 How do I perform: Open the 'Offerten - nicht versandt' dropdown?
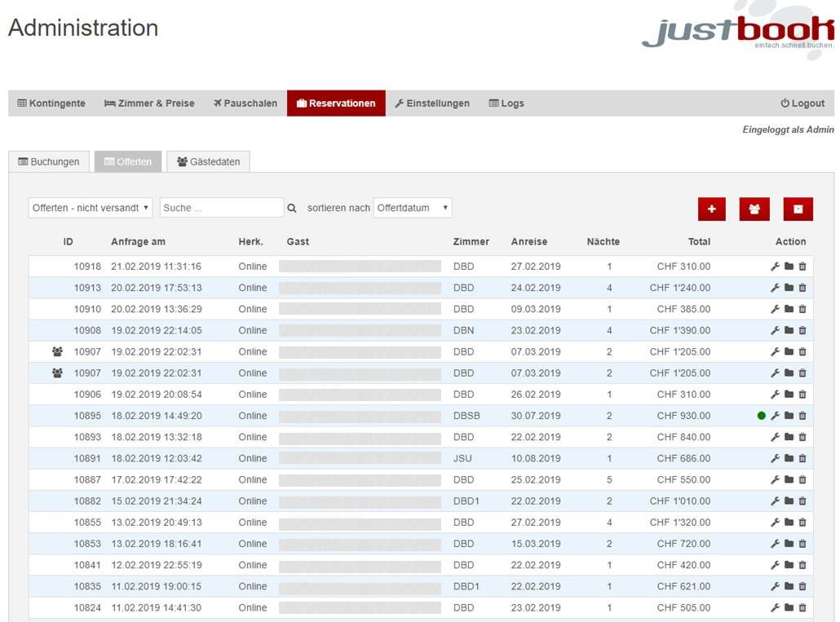coord(90,208)
